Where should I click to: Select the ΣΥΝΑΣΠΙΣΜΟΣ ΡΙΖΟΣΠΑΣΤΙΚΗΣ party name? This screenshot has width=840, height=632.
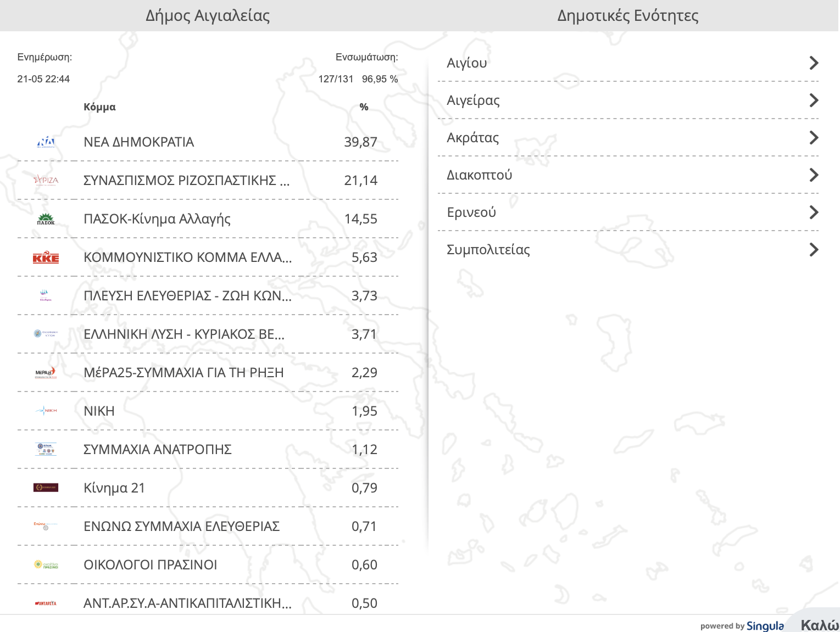(186, 181)
